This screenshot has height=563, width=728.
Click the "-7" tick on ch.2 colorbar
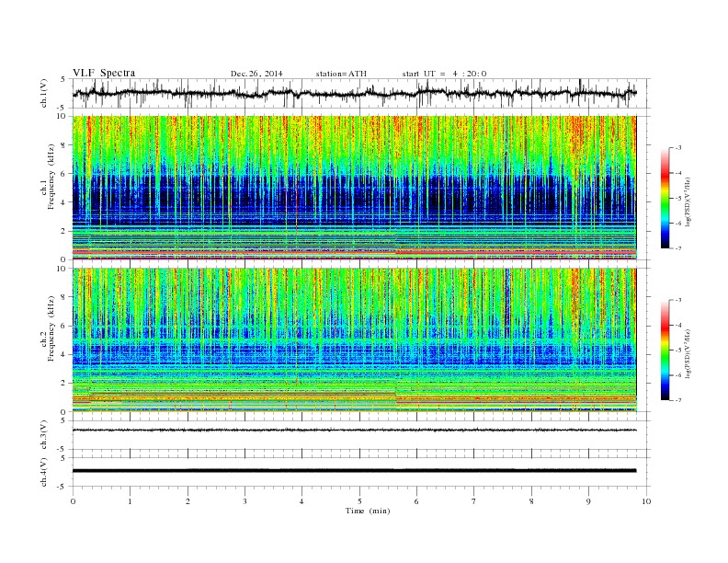click(677, 400)
